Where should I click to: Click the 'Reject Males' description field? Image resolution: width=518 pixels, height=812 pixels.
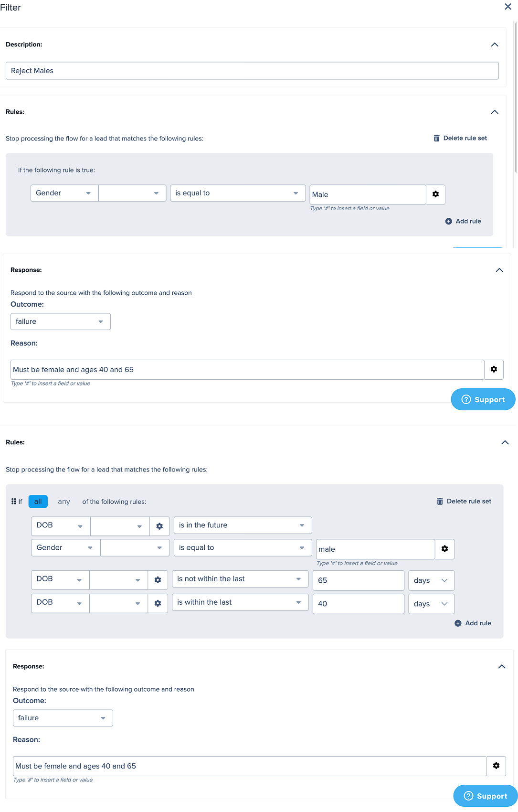point(252,71)
